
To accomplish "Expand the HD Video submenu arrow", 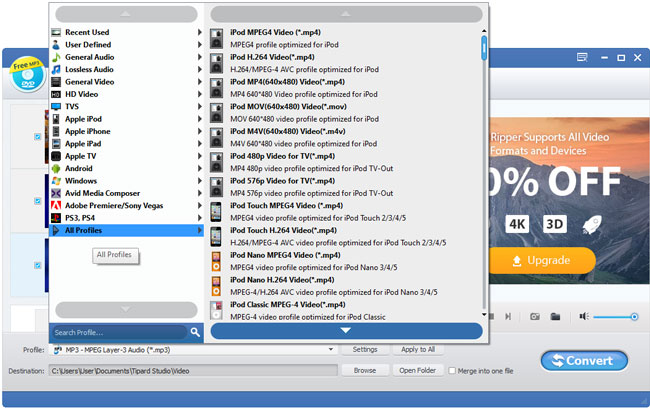I will 200,94.
